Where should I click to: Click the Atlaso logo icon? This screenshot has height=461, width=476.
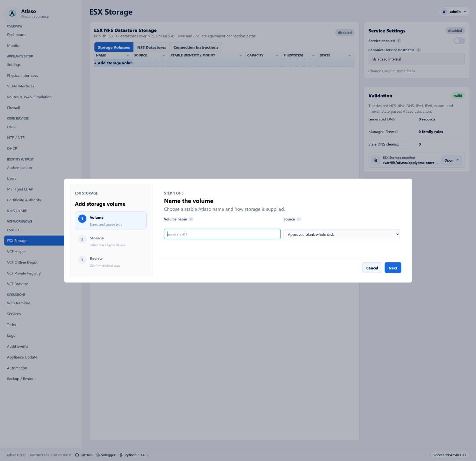[x=12, y=13]
